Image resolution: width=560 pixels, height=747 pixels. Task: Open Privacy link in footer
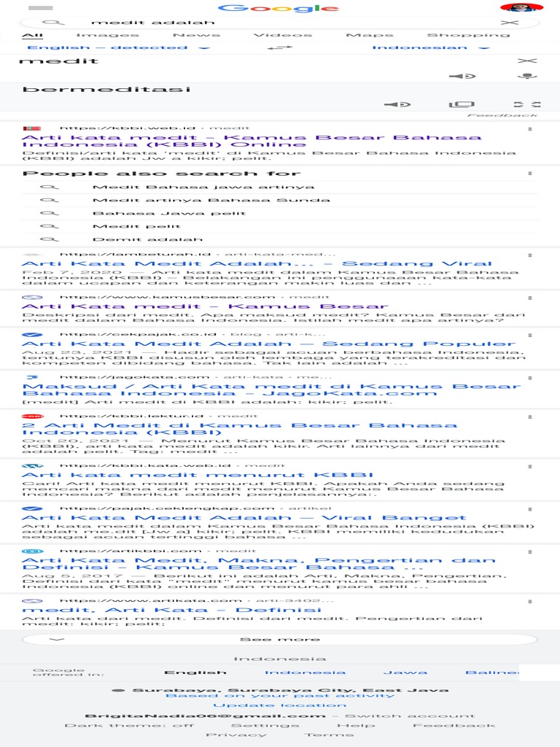tap(236, 735)
